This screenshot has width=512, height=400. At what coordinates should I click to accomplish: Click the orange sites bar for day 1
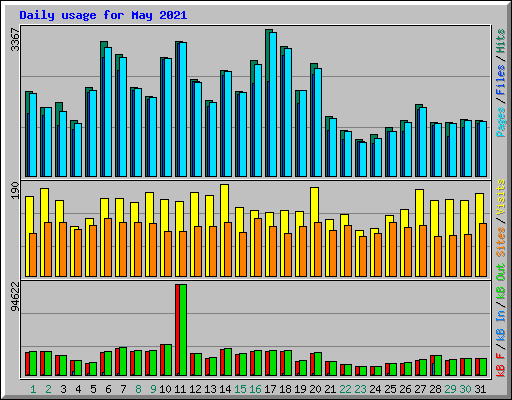(x=33, y=255)
